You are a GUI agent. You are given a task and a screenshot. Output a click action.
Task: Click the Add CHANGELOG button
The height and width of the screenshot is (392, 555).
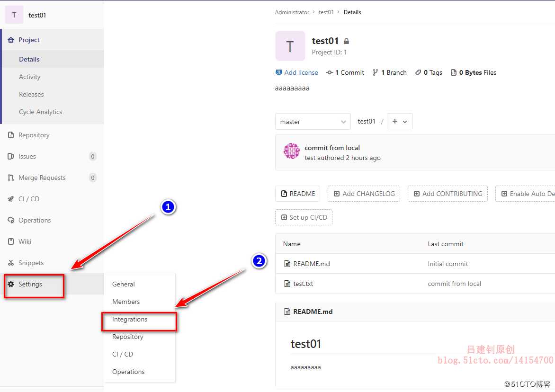click(x=364, y=194)
